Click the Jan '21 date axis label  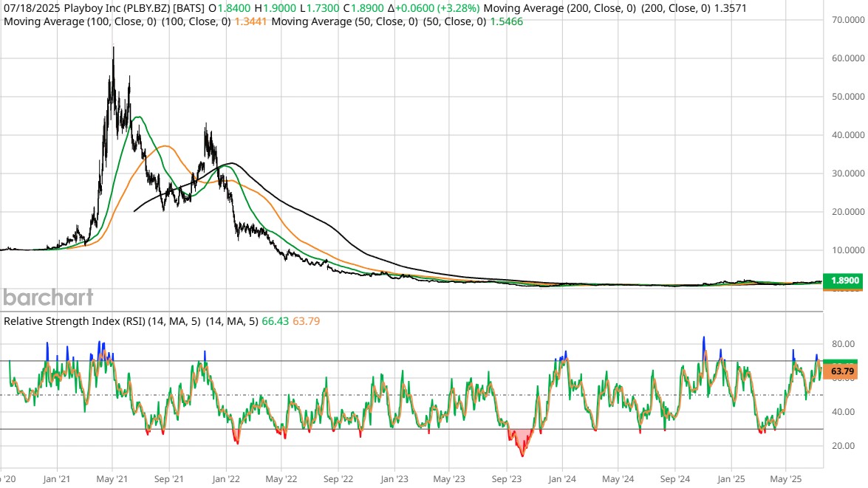tap(56, 479)
